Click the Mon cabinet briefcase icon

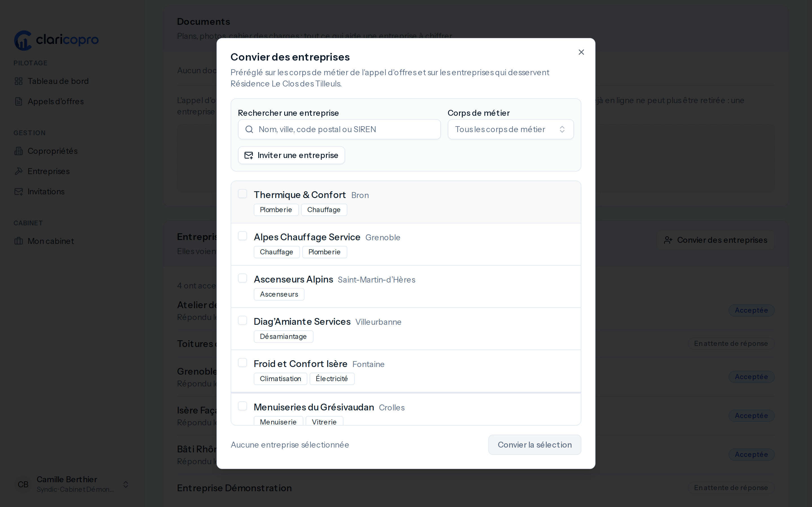pyautogui.click(x=19, y=241)
